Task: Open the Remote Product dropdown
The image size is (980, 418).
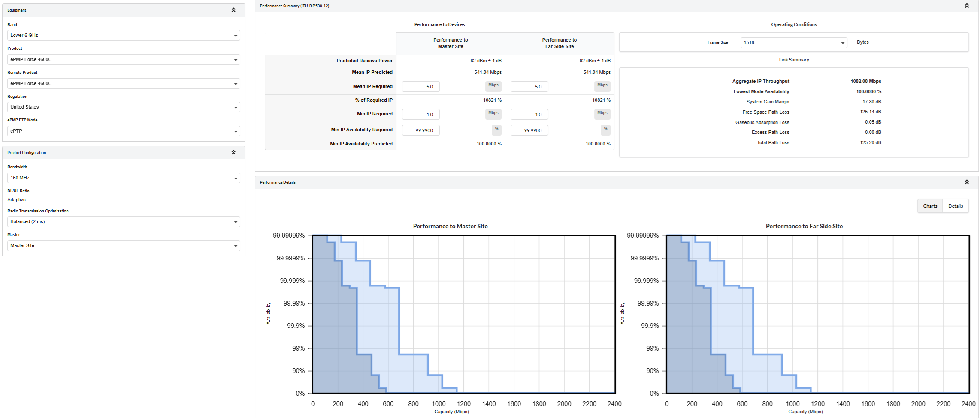Action: coord(124,84)
